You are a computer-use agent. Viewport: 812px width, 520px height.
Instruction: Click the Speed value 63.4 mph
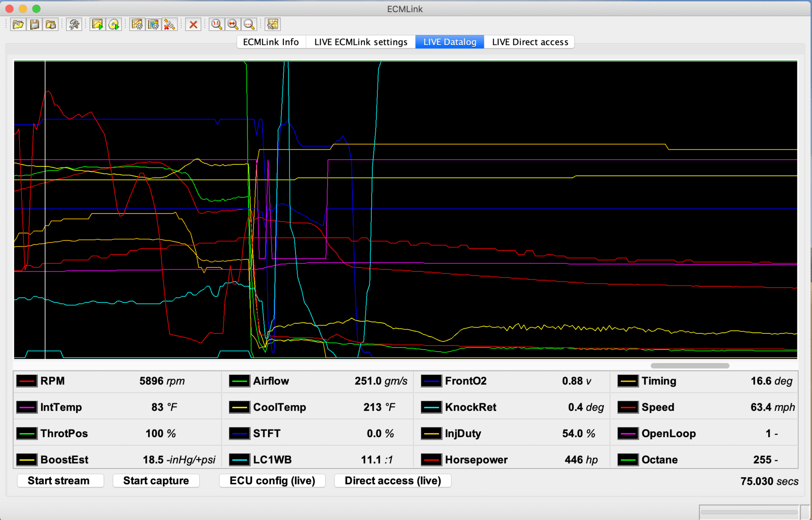773,407
